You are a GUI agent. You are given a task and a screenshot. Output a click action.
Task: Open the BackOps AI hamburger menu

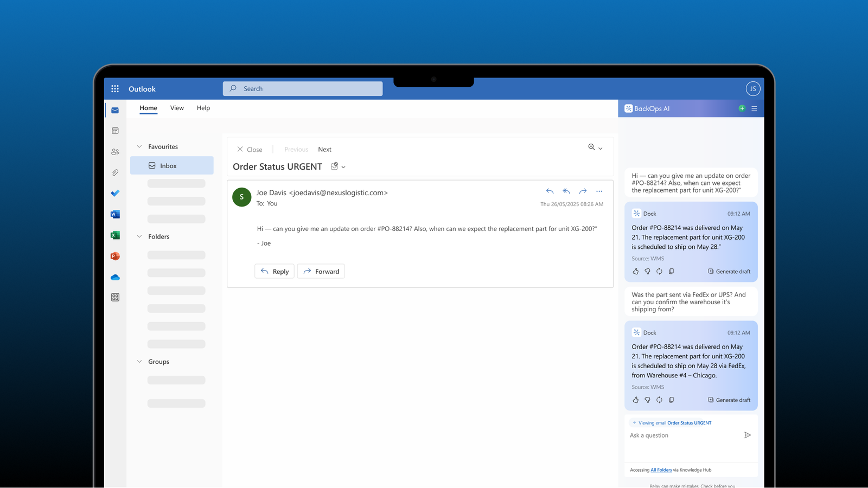coord(754,108)
